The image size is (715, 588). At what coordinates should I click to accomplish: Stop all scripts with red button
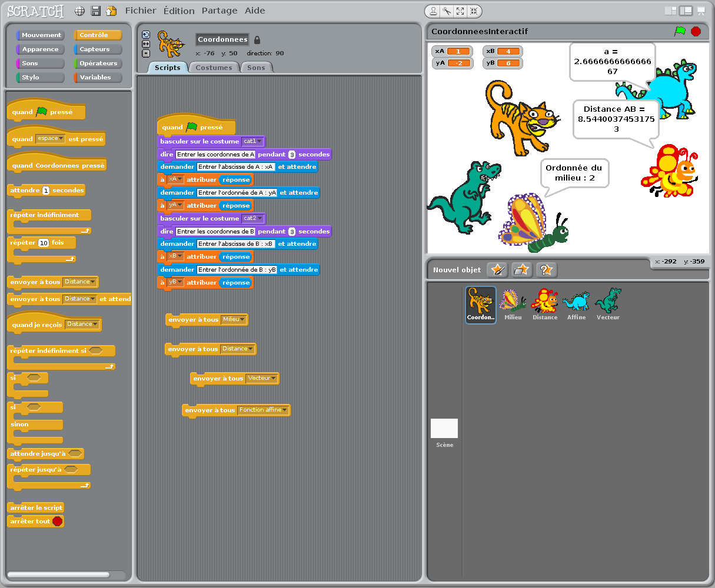(696, 31)
